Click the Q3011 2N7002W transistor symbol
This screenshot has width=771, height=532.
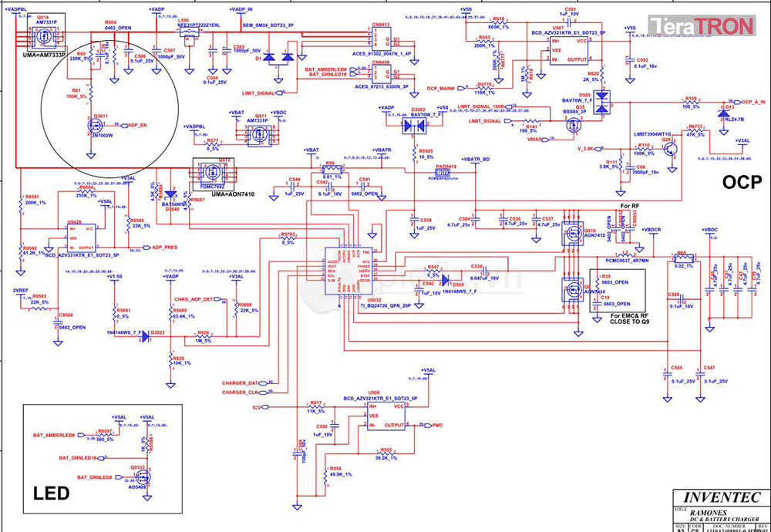pos(95,127)
